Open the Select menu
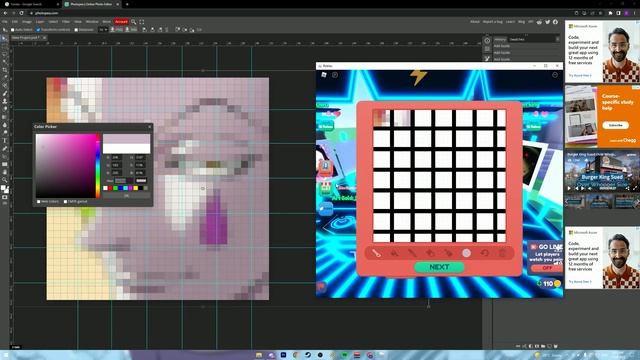This screenshot has height=360, width=640. tap(53, 22)
